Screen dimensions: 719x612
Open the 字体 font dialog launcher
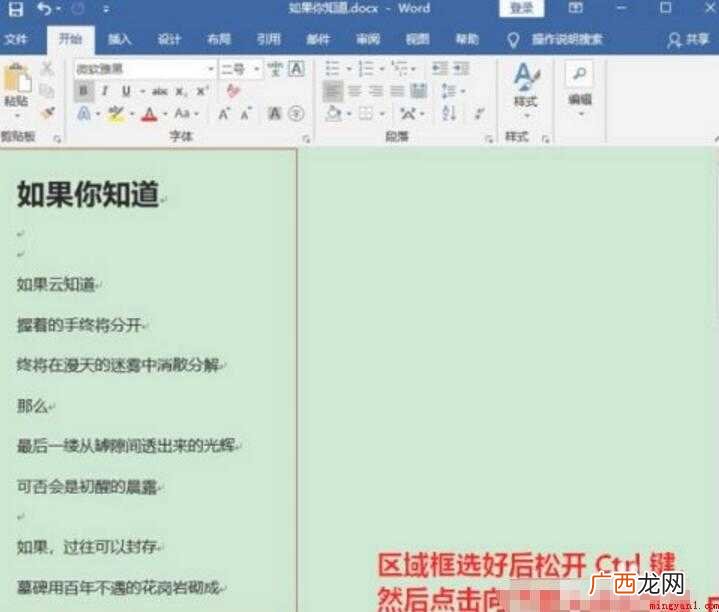[306, 139]
